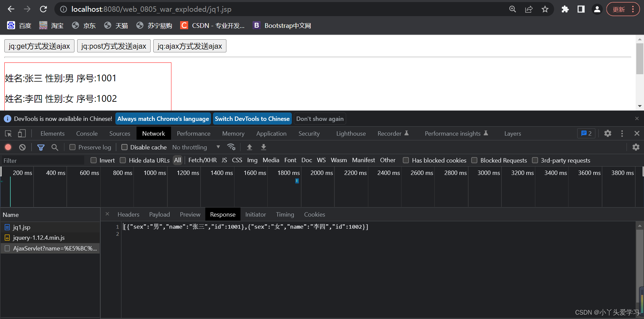Tick the Invert filter checkbox
644x319 pixels.
point(94,160)
